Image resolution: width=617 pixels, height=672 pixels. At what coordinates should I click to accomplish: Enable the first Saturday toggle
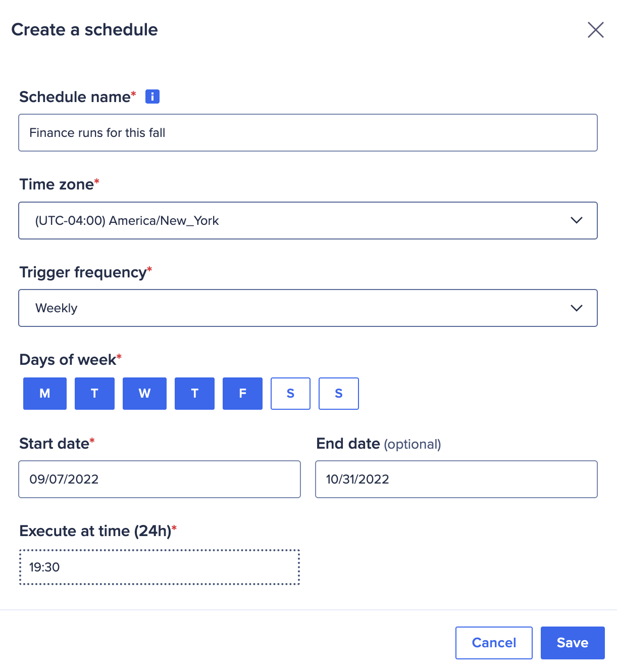(x=290, y=393)
